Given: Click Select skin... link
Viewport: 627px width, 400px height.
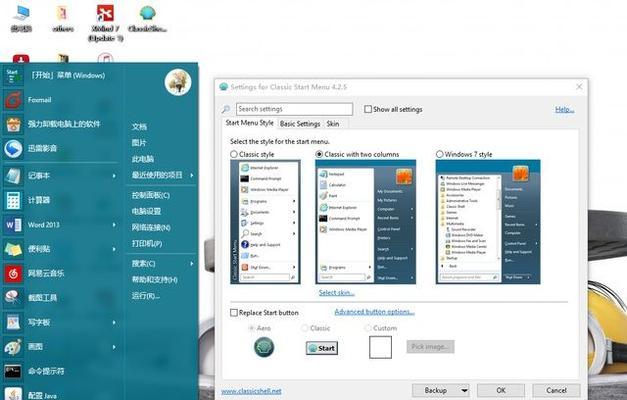Looking at the screenshot, I should (x=337, y=293).
